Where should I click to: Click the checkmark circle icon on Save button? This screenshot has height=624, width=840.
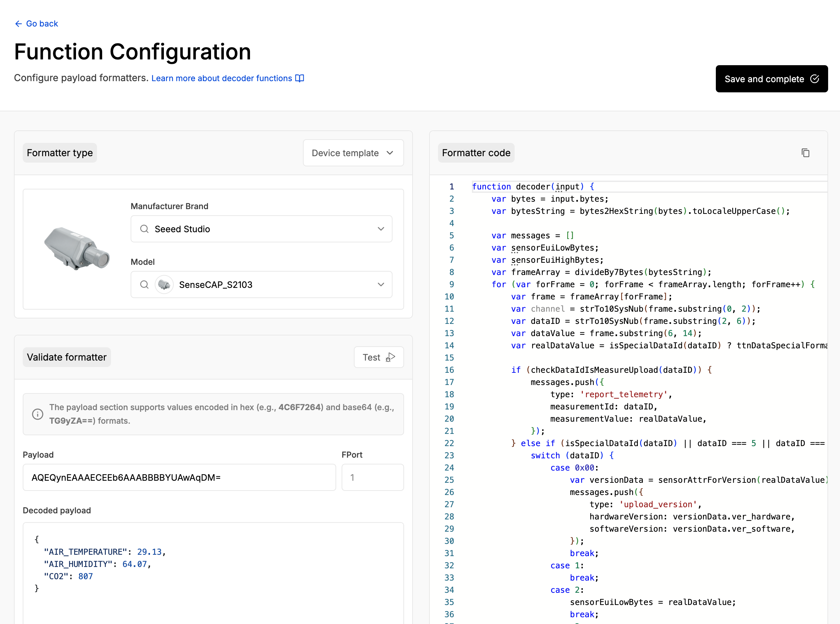(x=814, y=79)
